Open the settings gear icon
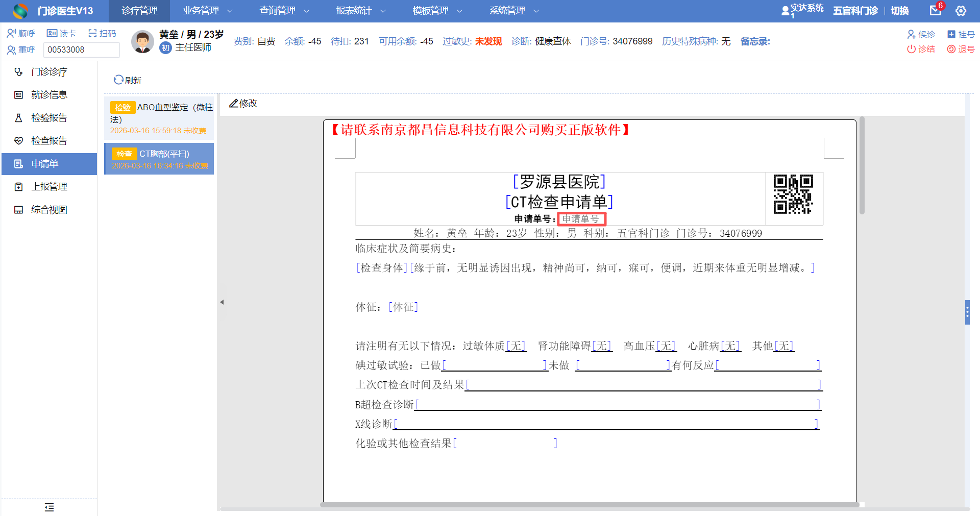Screen dimensions: 980x516 click(961, 11)
